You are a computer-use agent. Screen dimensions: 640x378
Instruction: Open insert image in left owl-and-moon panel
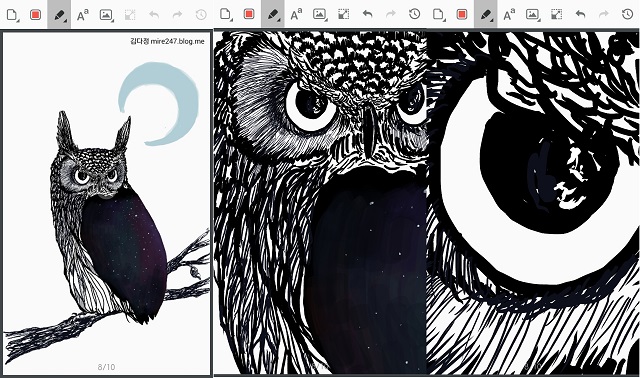pos(106,15)
